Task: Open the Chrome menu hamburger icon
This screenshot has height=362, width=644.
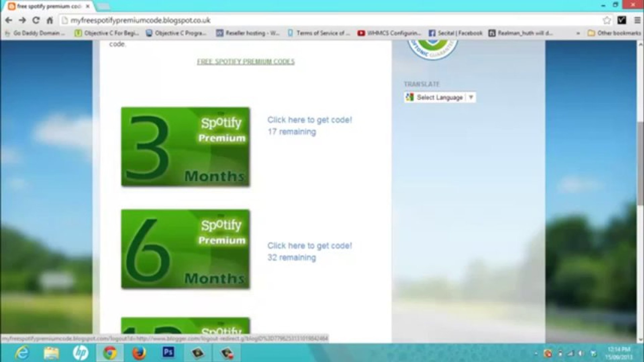Action: click(x=637, y=20)
